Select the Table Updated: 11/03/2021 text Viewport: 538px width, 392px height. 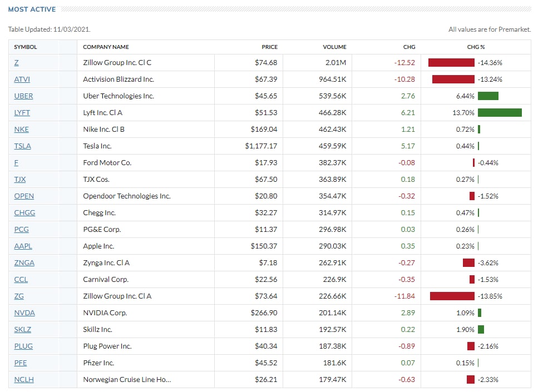tap(49, 29)
